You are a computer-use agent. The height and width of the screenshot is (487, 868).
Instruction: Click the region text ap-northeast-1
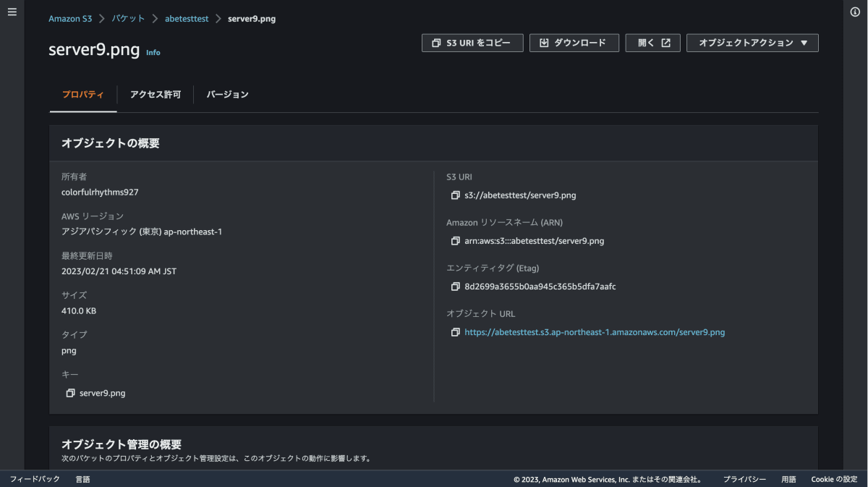[192, 232]
